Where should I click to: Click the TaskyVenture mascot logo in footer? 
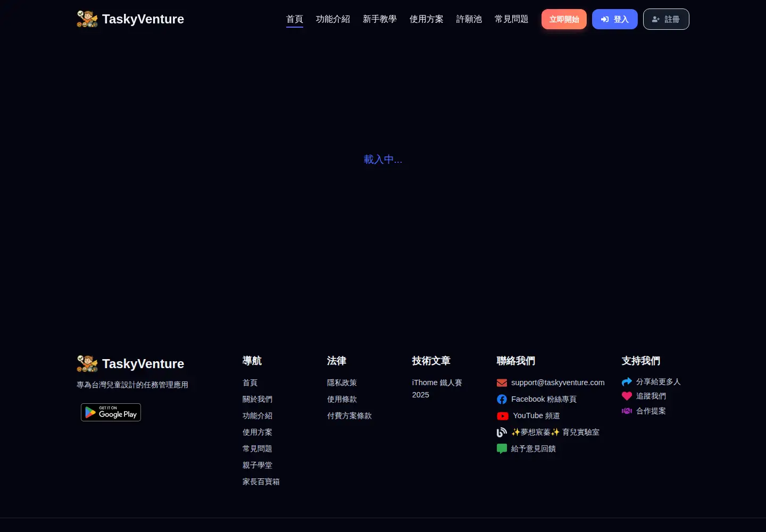87,364
